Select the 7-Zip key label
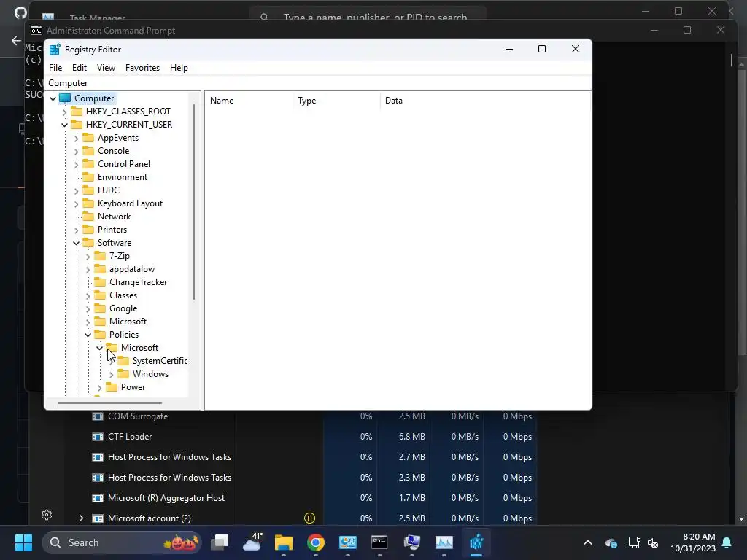This screenshot has height=560, width=747. tap(120, 256)
